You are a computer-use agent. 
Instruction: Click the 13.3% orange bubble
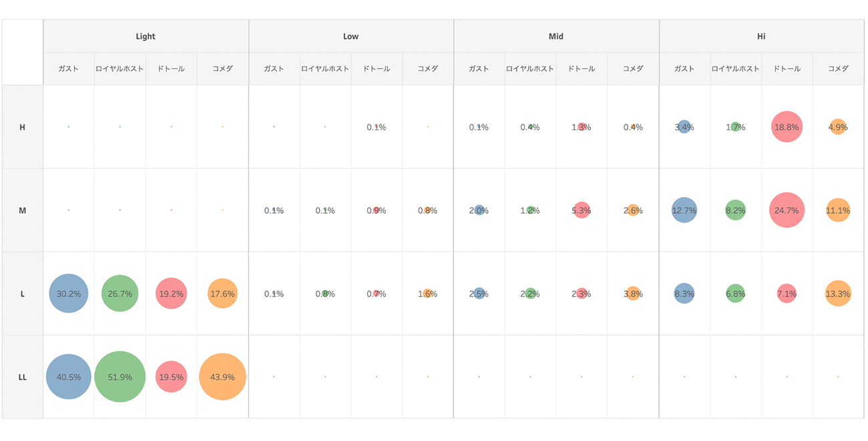click(838, 293)
